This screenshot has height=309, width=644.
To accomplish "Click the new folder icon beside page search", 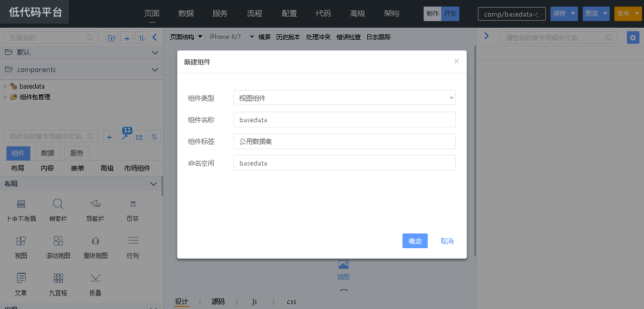I will (x=112, y=38).
